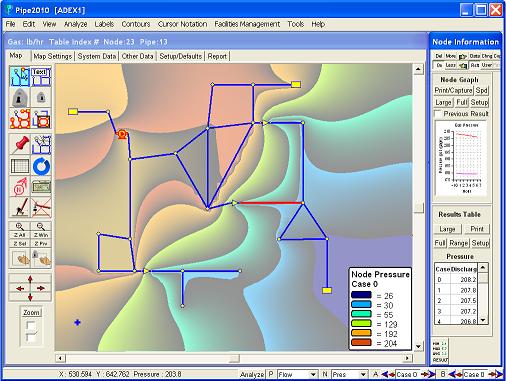
Task: Enable the Previous Result checkbox
Action: point(437,114)
